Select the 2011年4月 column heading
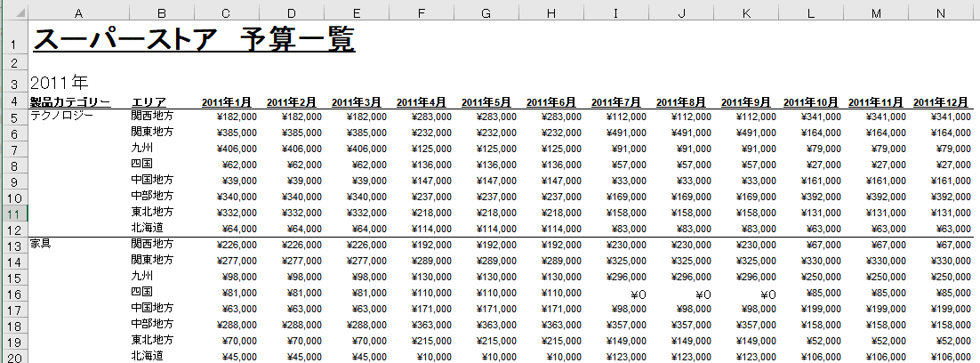Screen dimensions: 980x363 (x=422, y=101)
